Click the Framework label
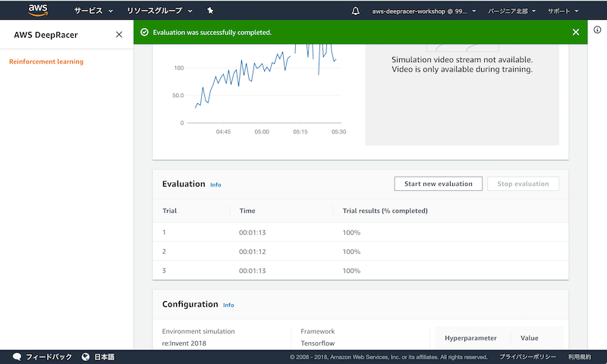Image resolution: width=607 pixels, height=364 pixels. tap(318, 331)
